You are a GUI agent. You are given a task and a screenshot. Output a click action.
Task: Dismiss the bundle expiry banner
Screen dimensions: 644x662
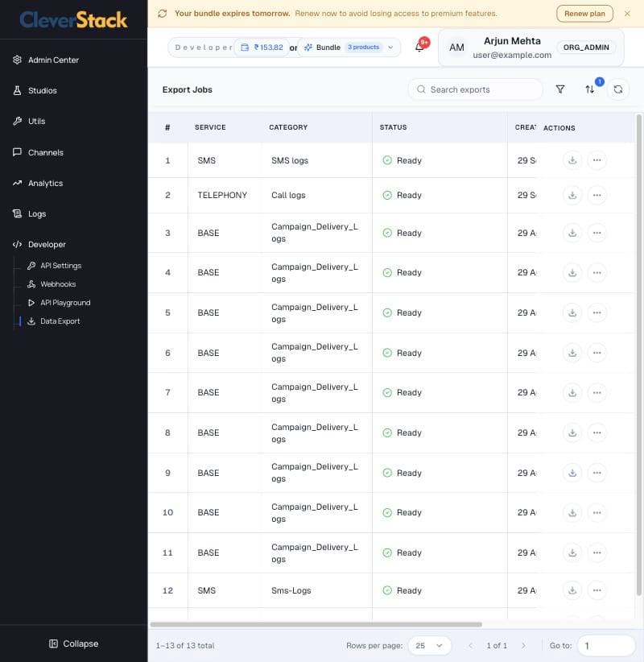coord(627,14)
